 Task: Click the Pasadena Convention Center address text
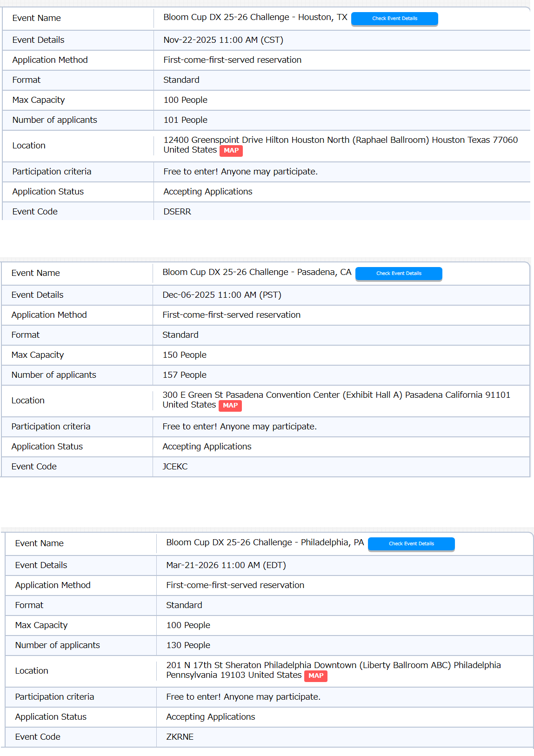[x=336, y=400]
